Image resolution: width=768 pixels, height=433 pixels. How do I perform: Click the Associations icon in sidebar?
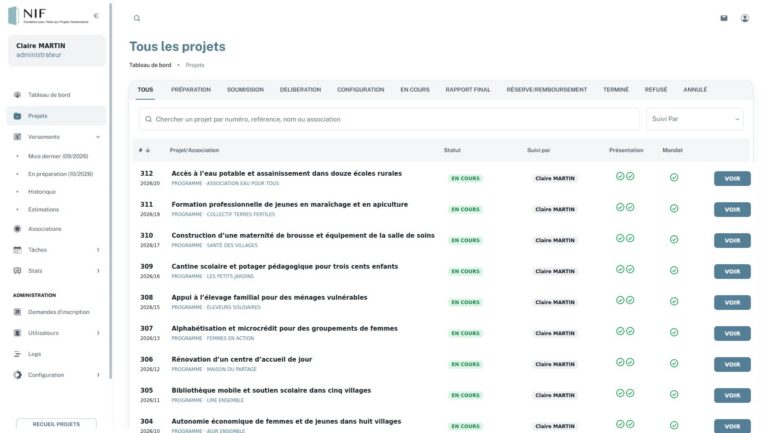(x=17, y=229)
